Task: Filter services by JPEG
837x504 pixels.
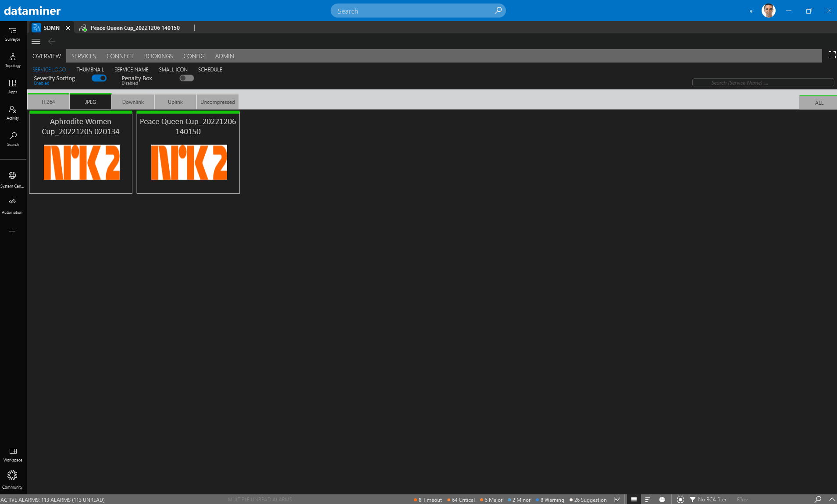Action: [x=91, y=102]
